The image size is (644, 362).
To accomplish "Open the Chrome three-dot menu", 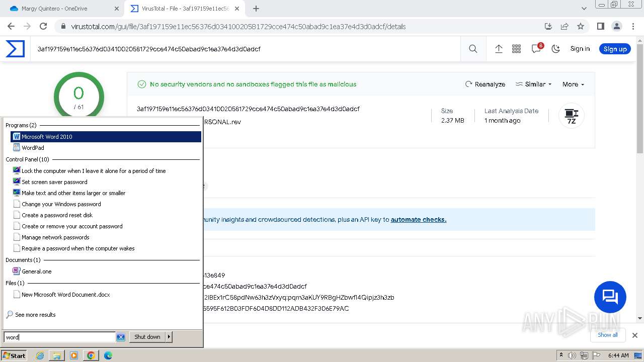I will click(x=632, y=26).
